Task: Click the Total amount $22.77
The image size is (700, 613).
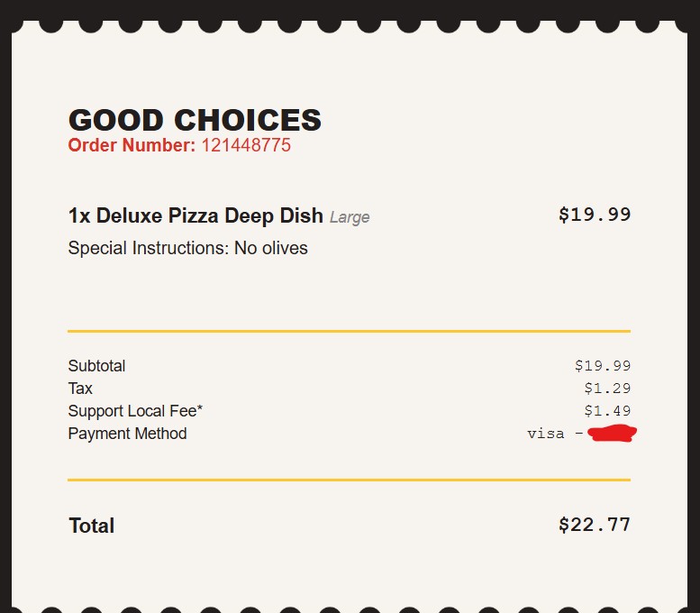Action: [x=595, y=525]
